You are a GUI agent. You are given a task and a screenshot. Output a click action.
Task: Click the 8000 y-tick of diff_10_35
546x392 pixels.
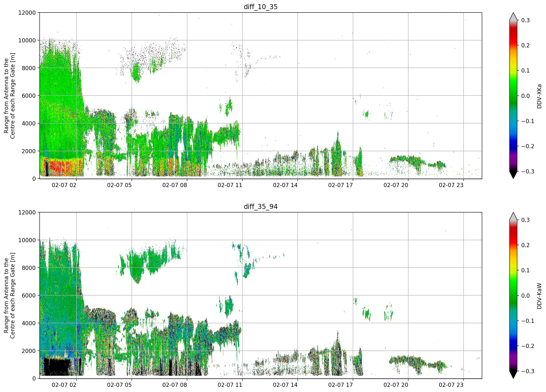(x=29, y=68)
